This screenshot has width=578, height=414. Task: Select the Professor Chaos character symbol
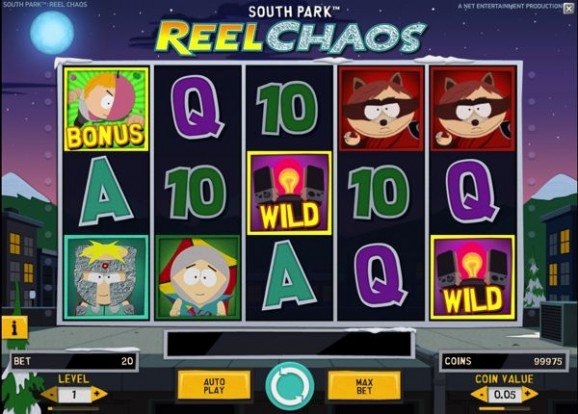106,277
